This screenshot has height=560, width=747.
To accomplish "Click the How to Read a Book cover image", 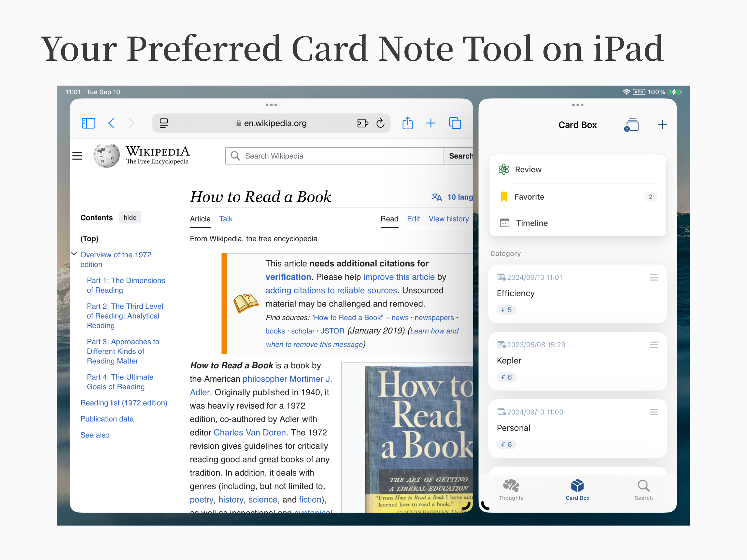I will pyautogui.click(x=419, y=439).
